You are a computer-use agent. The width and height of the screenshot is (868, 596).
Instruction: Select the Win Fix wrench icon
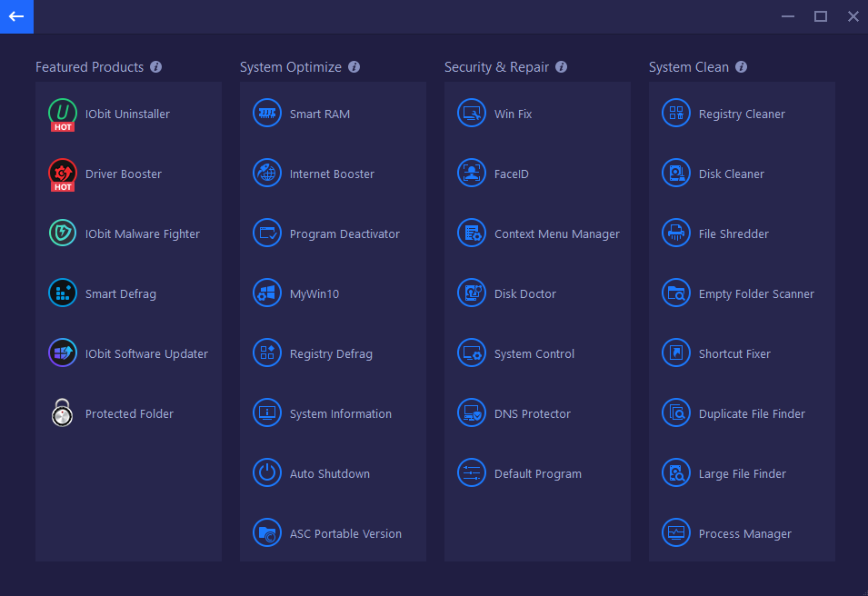coord(472,113)
